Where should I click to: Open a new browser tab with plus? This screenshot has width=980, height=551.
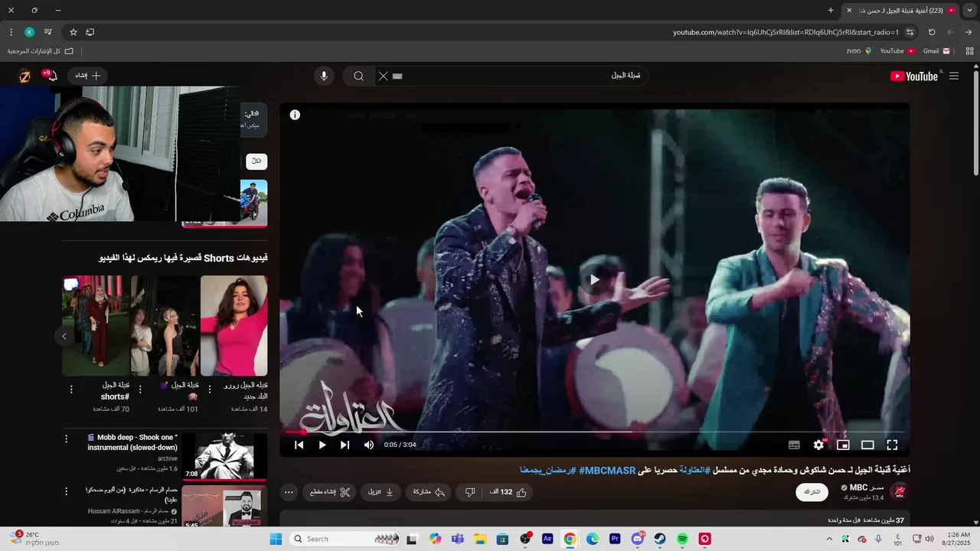pos(831,10)
